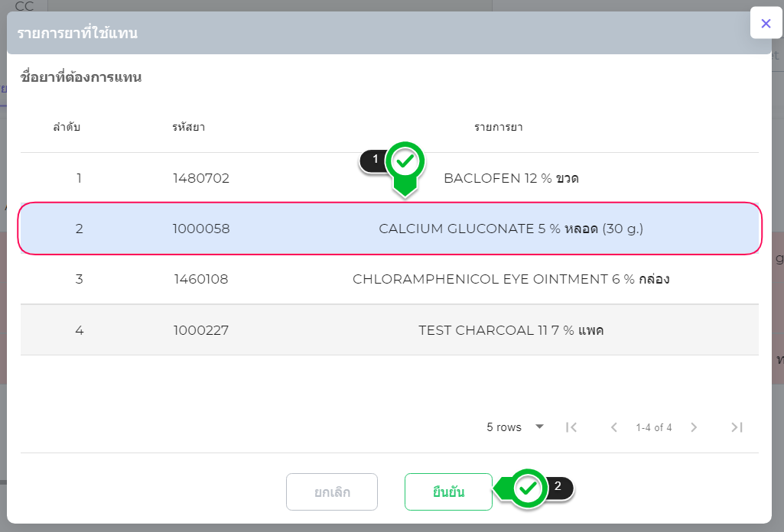Select CHLORAMPHENICOL EYE OINTMENT 6 % row
Screen dimensions: 784x532
tap(510, 279)
